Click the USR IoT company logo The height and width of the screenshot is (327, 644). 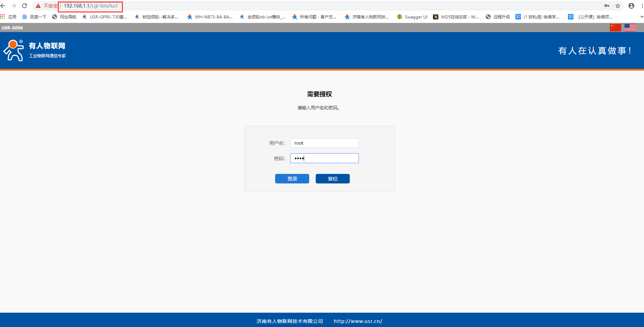coord(34,50)
